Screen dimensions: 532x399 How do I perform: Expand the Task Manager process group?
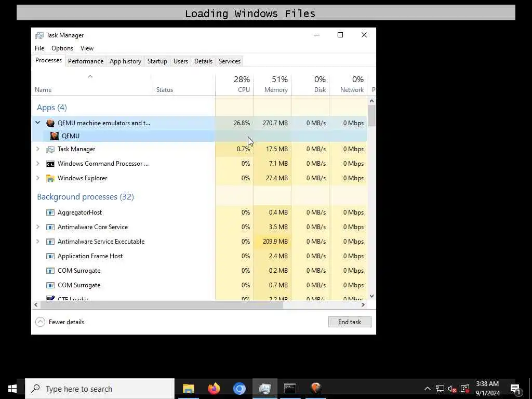coord(37,149)
